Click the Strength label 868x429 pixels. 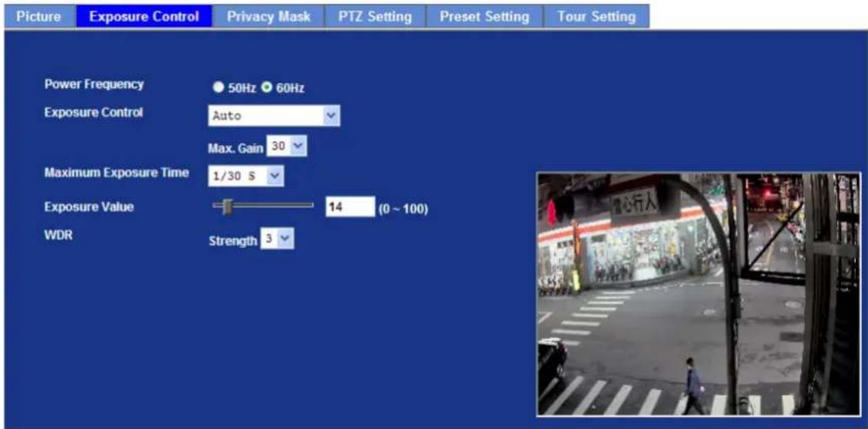click(x=232, y=241)
